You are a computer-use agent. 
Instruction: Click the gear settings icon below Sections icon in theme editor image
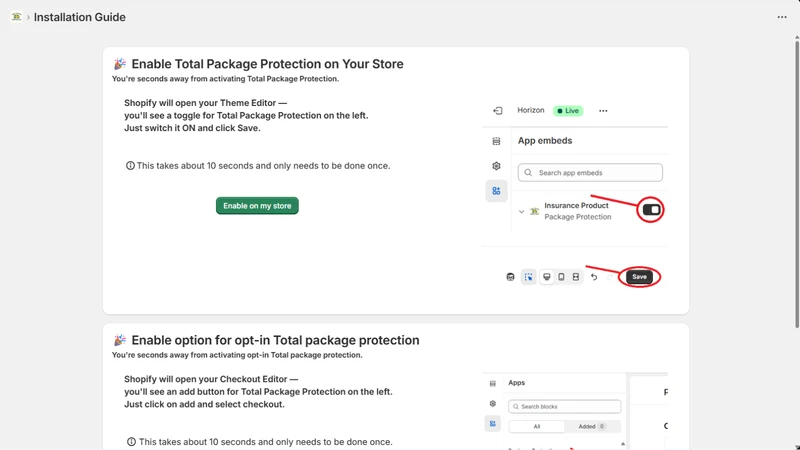496,166
